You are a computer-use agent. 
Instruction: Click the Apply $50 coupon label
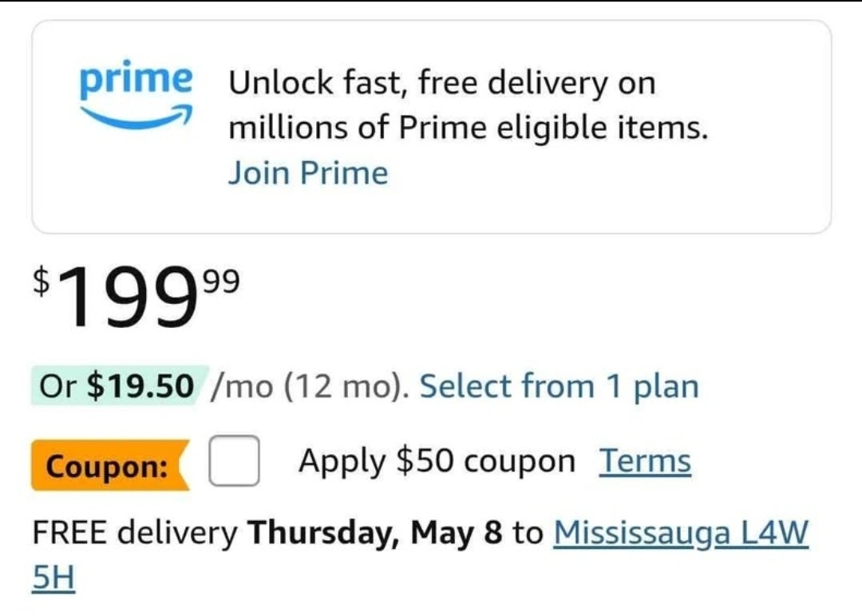pyautogui.click(x=437, y=461)
